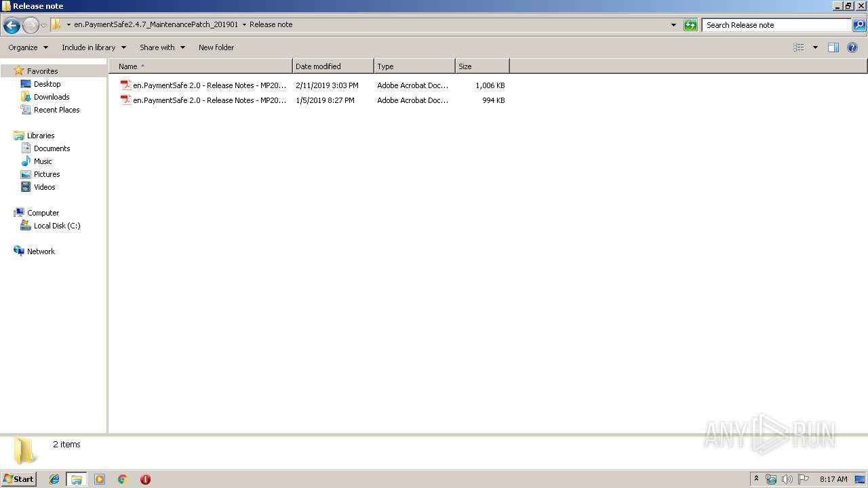The height and width of the screenshot is (488, 868).
Task: Click the red Opera-like taskbar icon
Action: point(145,479)
